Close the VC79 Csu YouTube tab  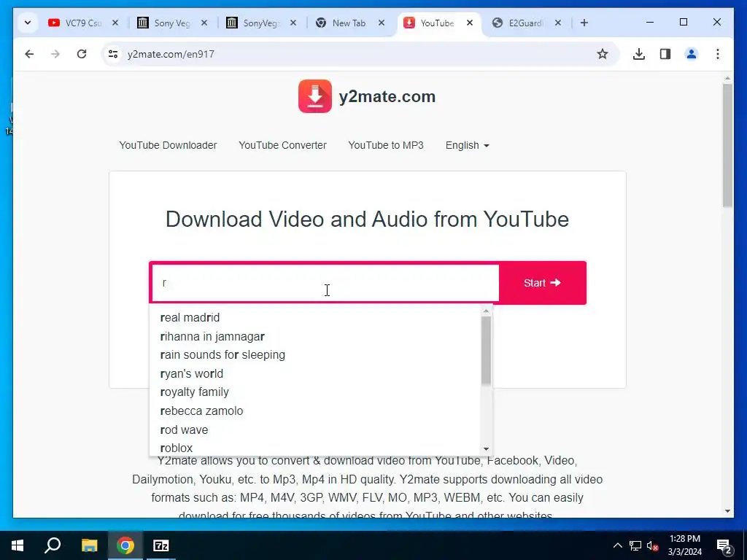click(115, 23)
